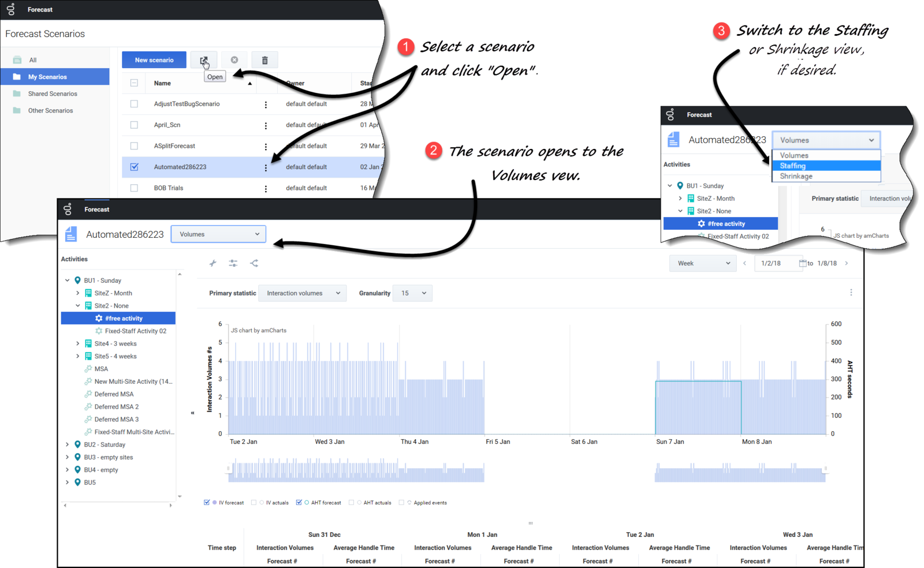
Task: Open the Interaction volumes primary statistic dropdown
Action: [303, 293]
